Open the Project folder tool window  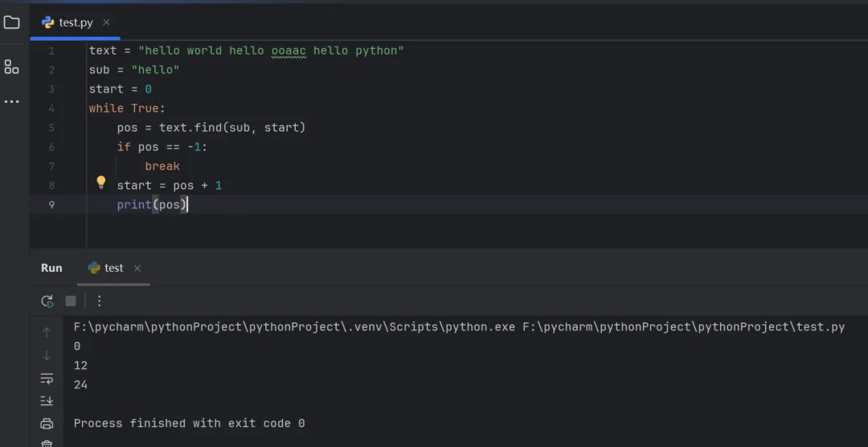(11, 23)
